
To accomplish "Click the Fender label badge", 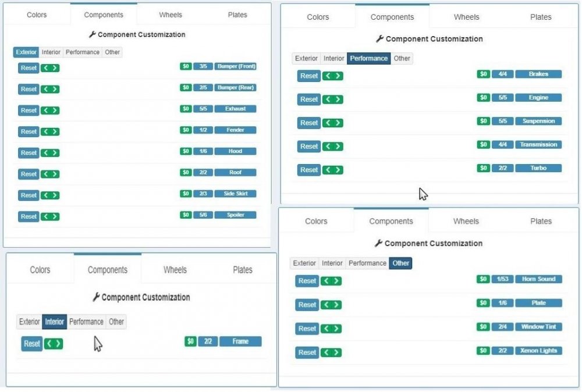I will point(235,130).
